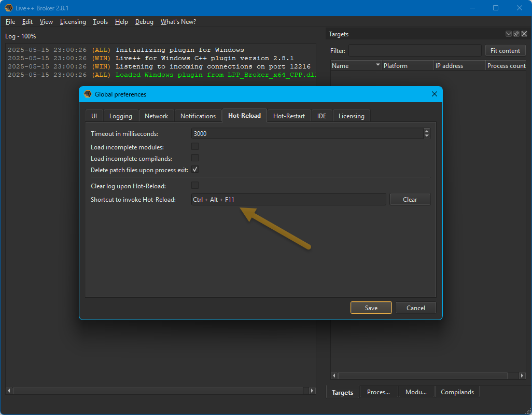Minimize the Live++ Broker window
The width and height of the screenshot is (532, 415).
[472, 7]
